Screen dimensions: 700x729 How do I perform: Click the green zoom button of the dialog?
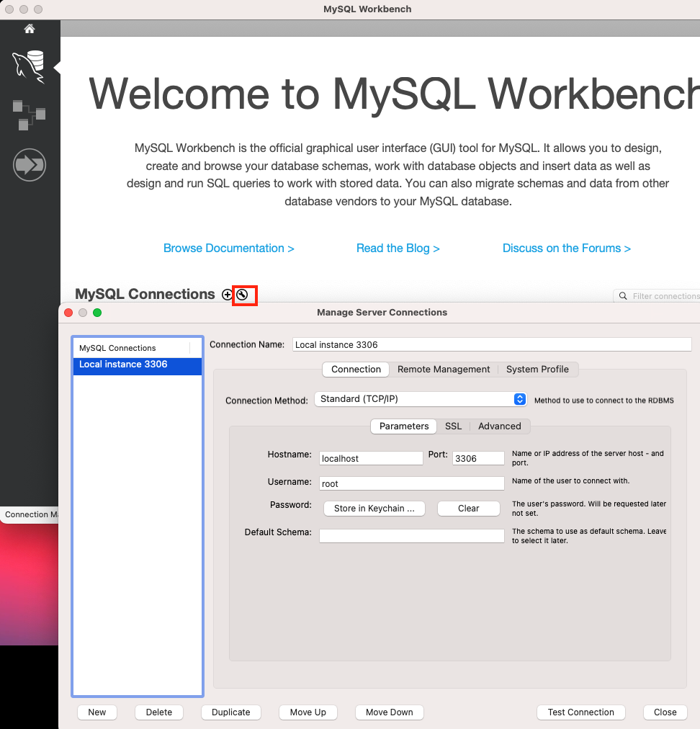97,313
